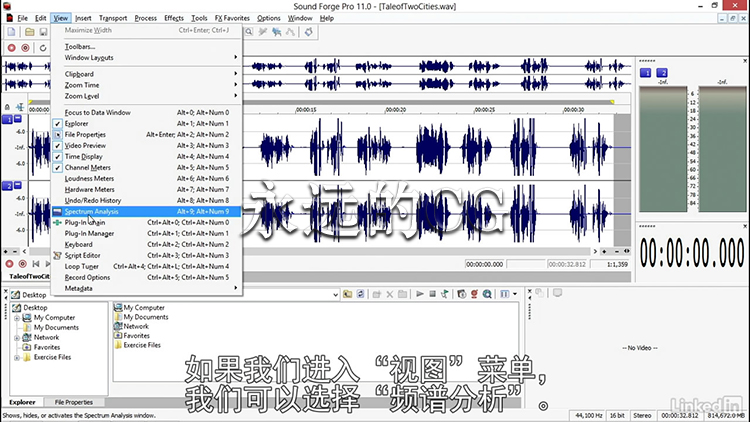Open Script Editor from View menu
The height and width of the screenshot is (422, 750).
tap(146, 255)
